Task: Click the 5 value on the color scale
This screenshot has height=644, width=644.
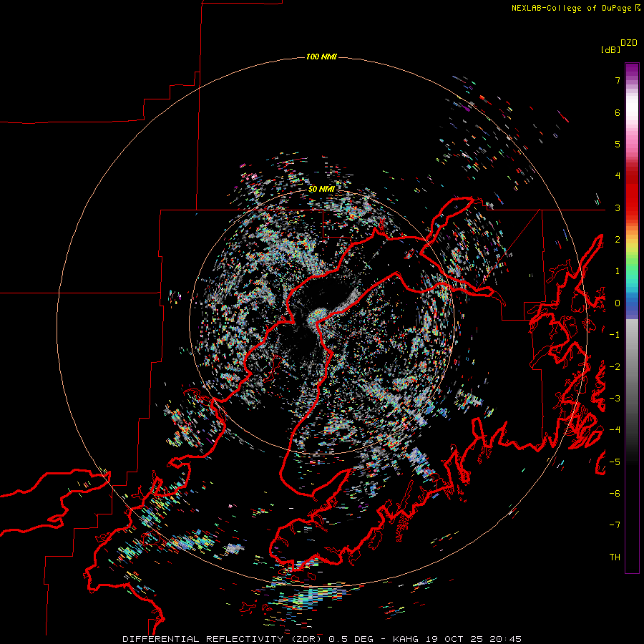Action: (618, 144)
